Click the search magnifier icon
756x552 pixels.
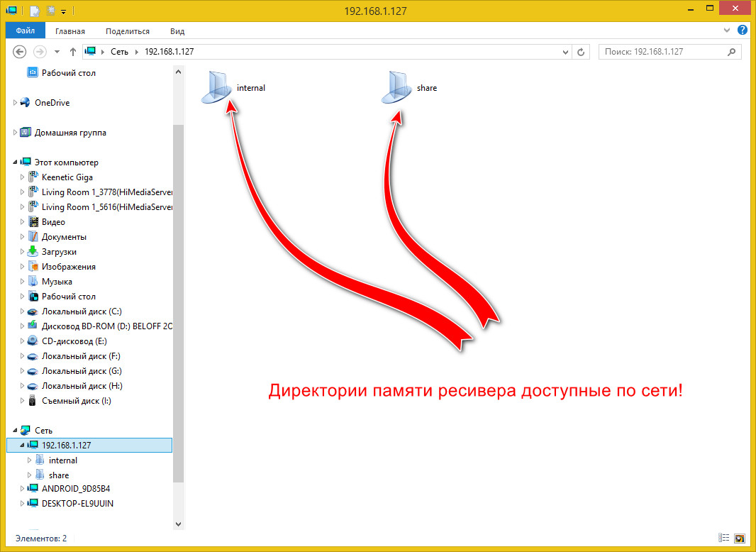[x=731, y=52]
